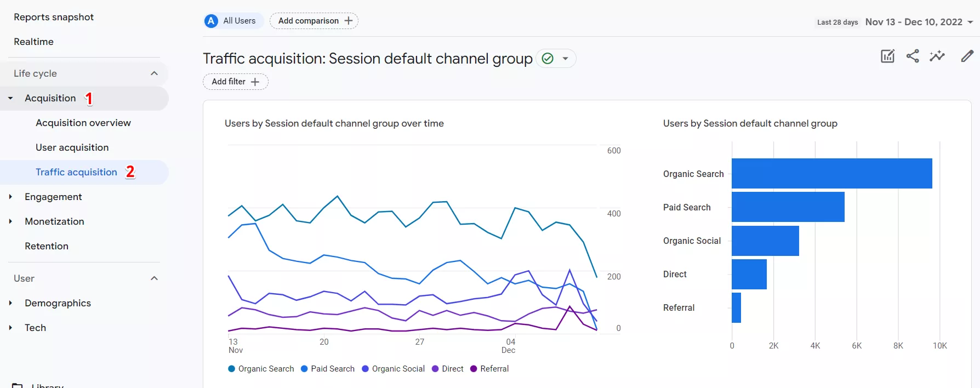Click the Add comparison button
The width and height of the screenshot is (980, 388).
pos(314,21)
